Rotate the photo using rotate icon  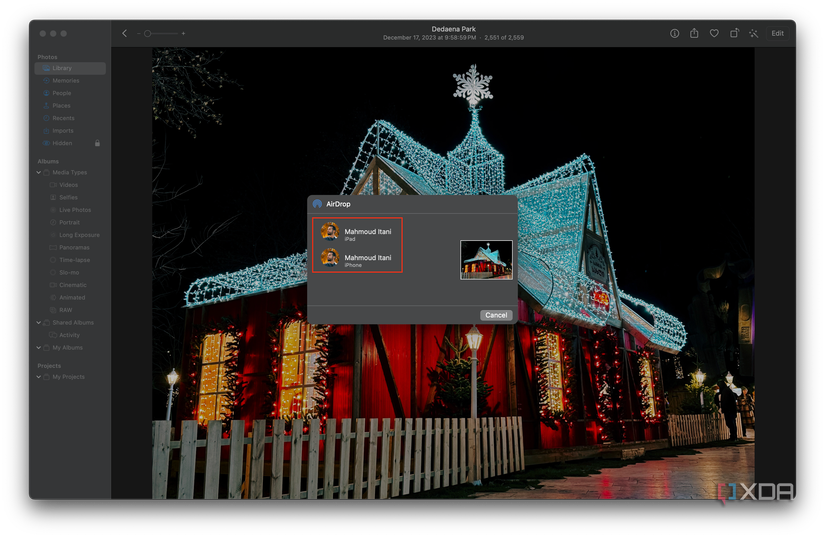[x=734, y=33]
